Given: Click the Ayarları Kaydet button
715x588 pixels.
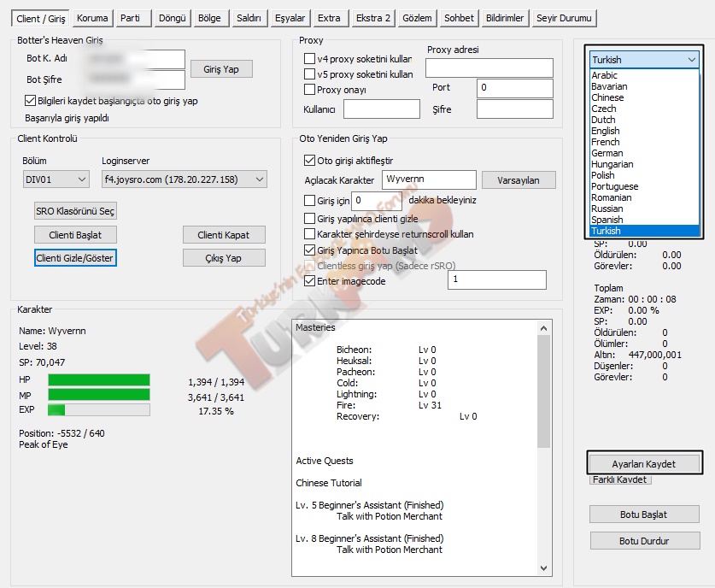Looking at the screenshot, I should point(644,464).
